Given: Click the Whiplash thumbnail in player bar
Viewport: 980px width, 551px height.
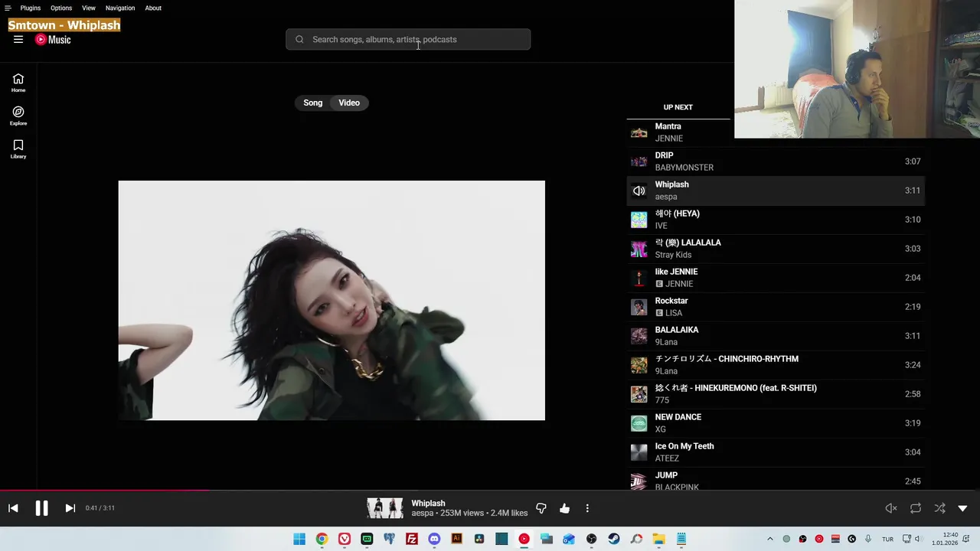Looking at the screenshot, I should click(x=385, y=508).
